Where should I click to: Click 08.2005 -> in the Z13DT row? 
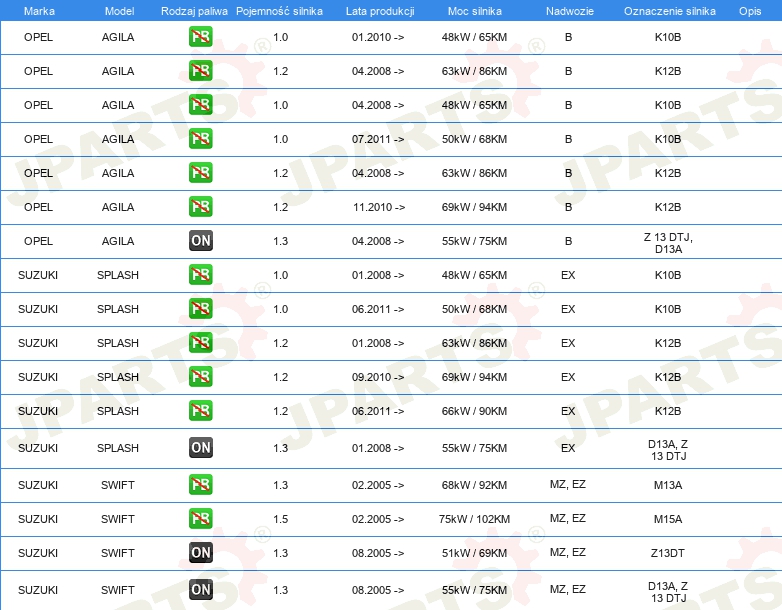tap(378, 553)
